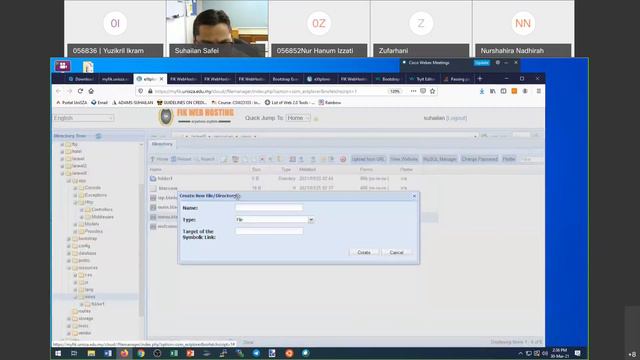Click the Home toolbar item
The width and height of the screenshot is (640, 360).
(x=159, y=159)
